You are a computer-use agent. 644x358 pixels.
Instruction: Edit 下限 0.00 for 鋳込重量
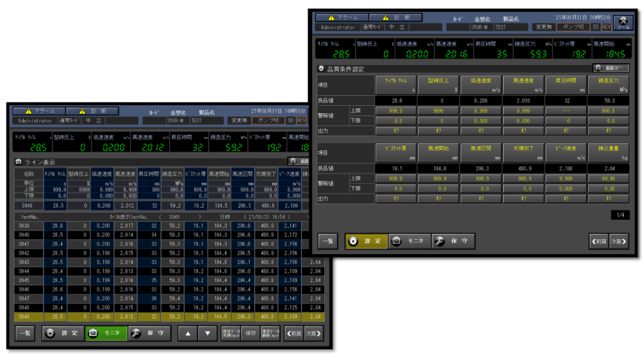(609, 189)
